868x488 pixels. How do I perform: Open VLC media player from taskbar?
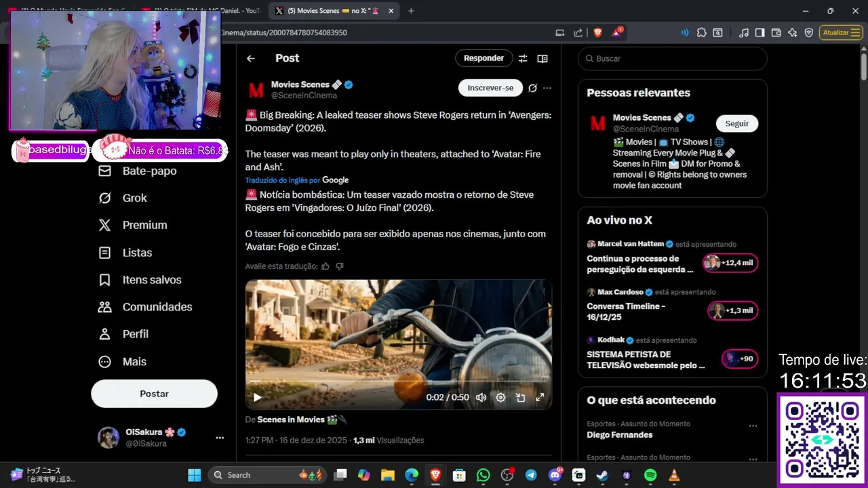[673, 475]
